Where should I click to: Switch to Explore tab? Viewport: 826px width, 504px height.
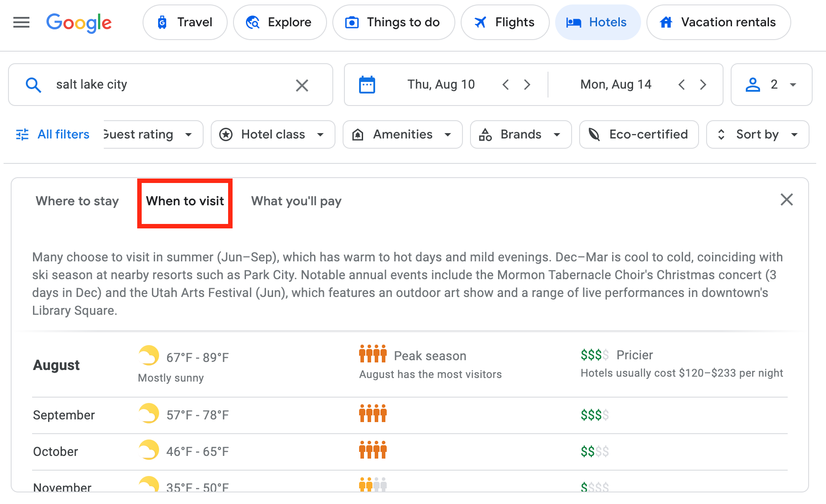coord(280,22)
